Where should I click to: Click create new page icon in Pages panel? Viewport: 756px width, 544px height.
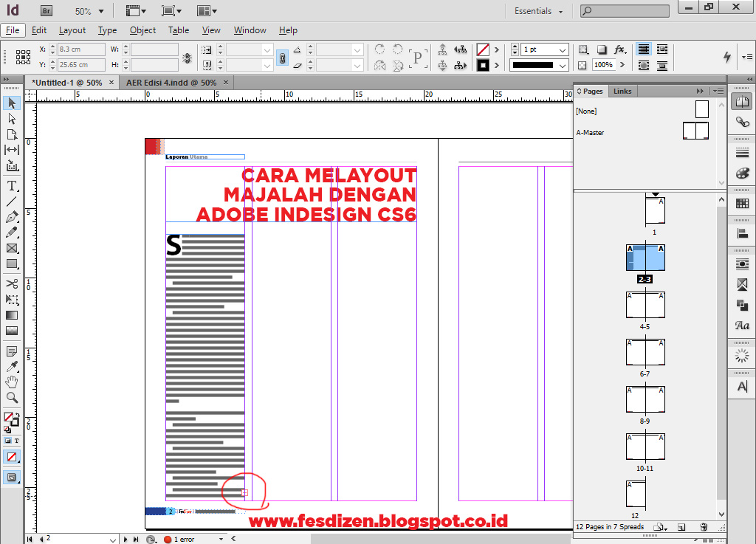681,526
